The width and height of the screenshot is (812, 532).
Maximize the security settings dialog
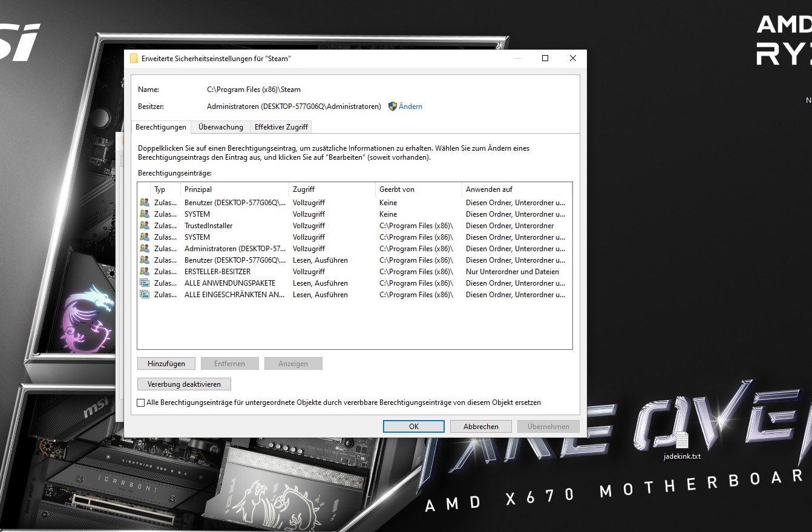[545, 58]
